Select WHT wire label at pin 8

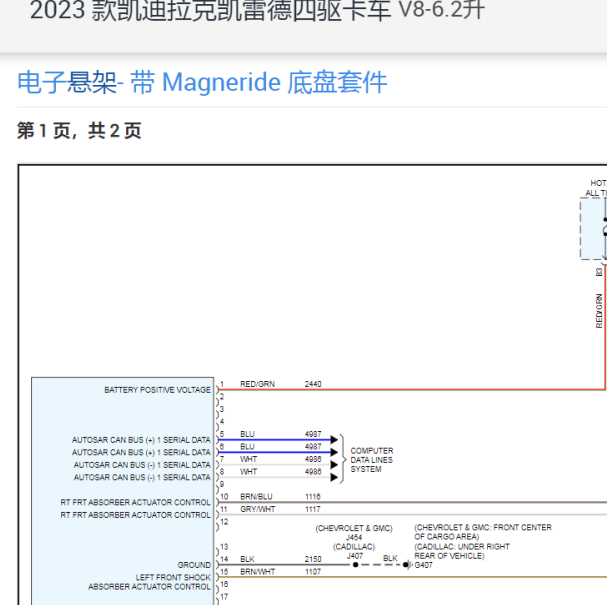[x=249, y=472]
